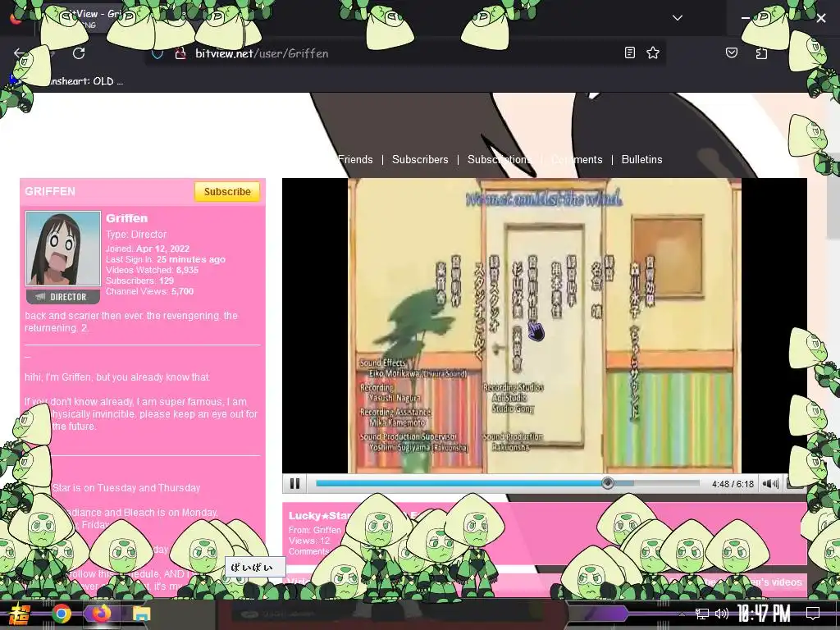Bookmark this page with the star

click(652, 53)
